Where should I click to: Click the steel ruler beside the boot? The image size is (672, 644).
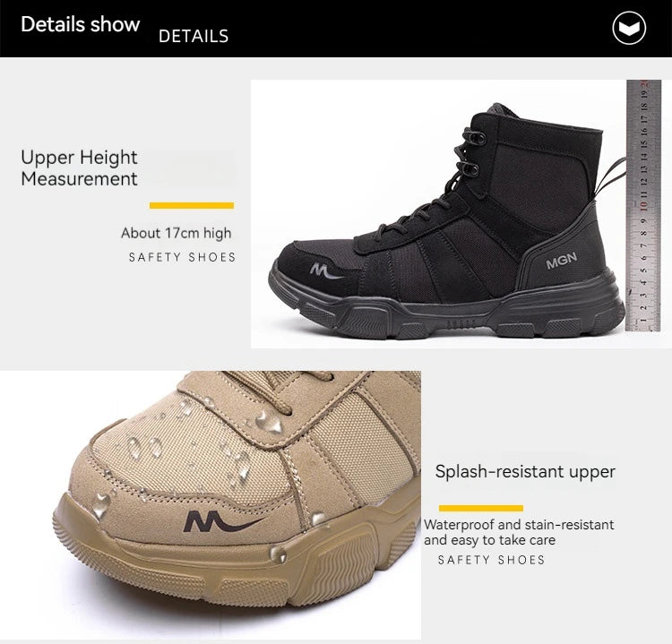tap(642, 205)
